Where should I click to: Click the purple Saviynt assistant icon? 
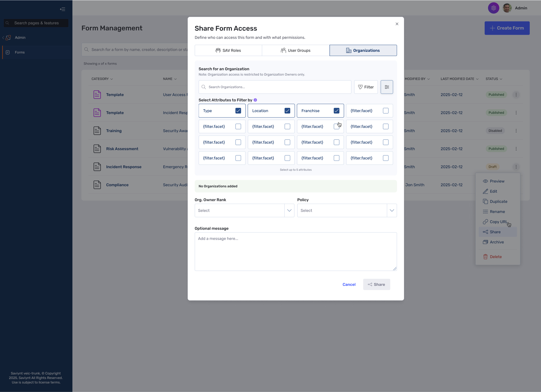[x=493, y=8]
